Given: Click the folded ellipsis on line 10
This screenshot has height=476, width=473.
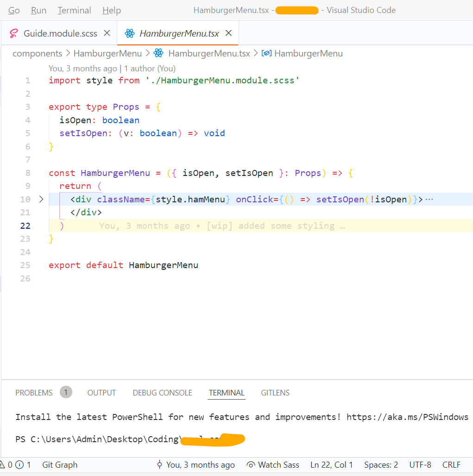Looking at the screenshot, I should pos(429,199).
